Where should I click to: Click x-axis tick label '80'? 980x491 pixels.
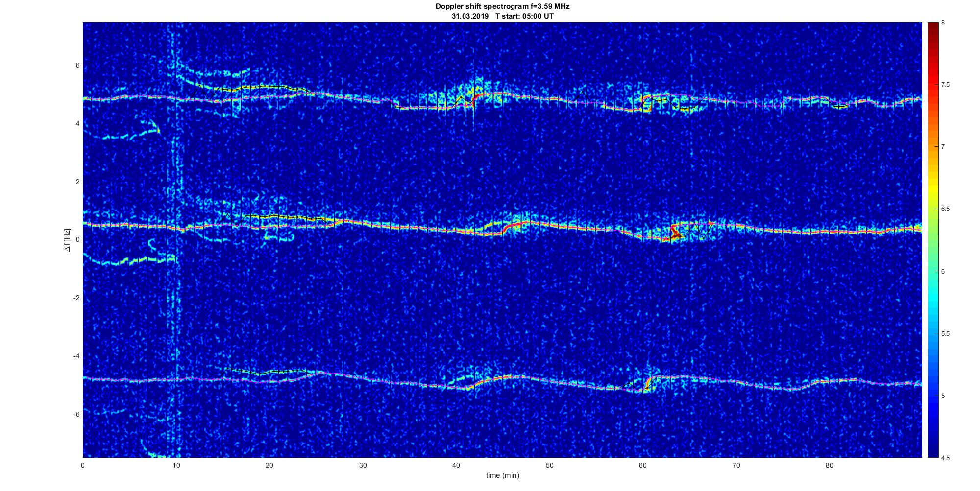tap(830, 465)
